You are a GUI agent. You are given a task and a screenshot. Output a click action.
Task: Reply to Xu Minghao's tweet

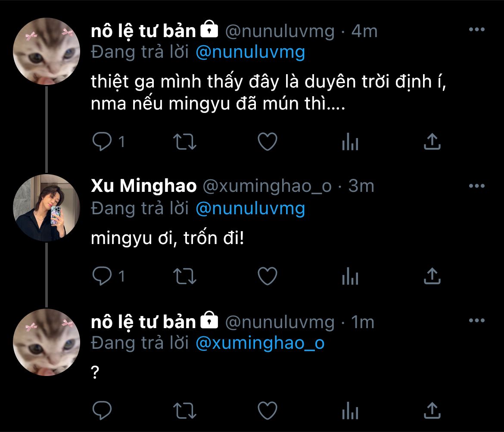pos(102,276)
